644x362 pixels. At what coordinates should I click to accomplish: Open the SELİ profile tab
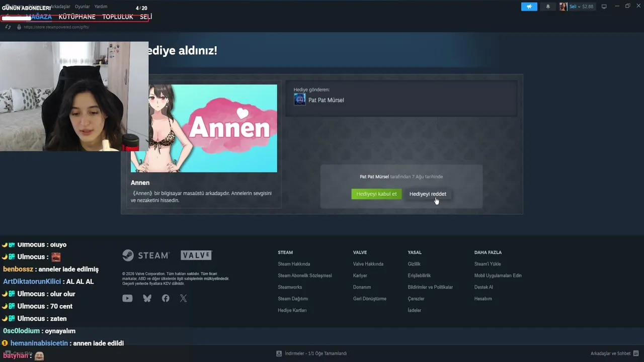145,17
